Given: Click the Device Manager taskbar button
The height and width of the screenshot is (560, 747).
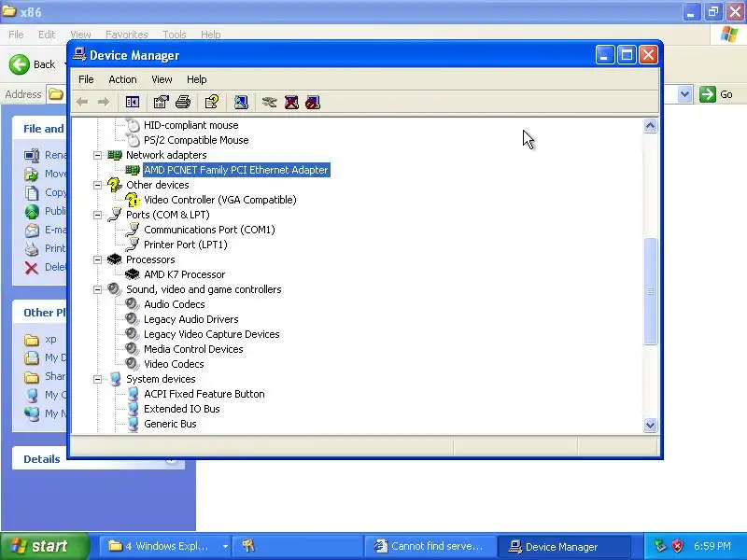Looking at the screenshot, I should (564, 546).
